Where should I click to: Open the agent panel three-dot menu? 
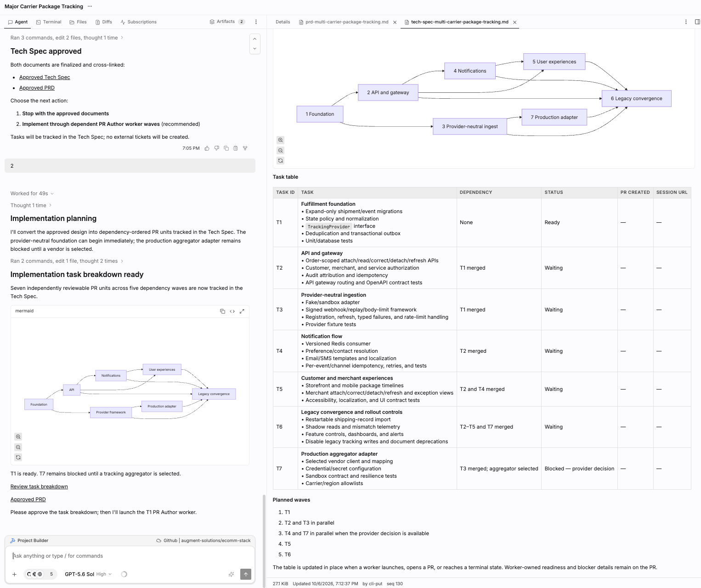256,22
